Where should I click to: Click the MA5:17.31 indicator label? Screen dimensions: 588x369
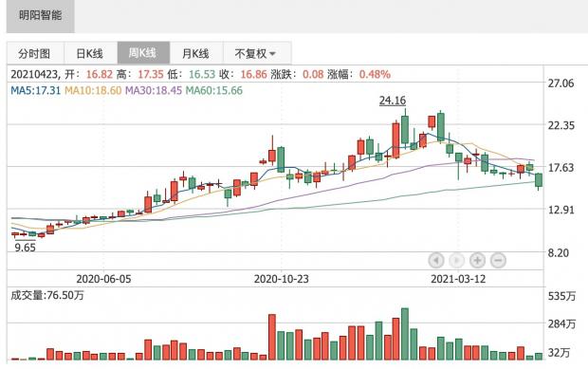click(36, 90)
